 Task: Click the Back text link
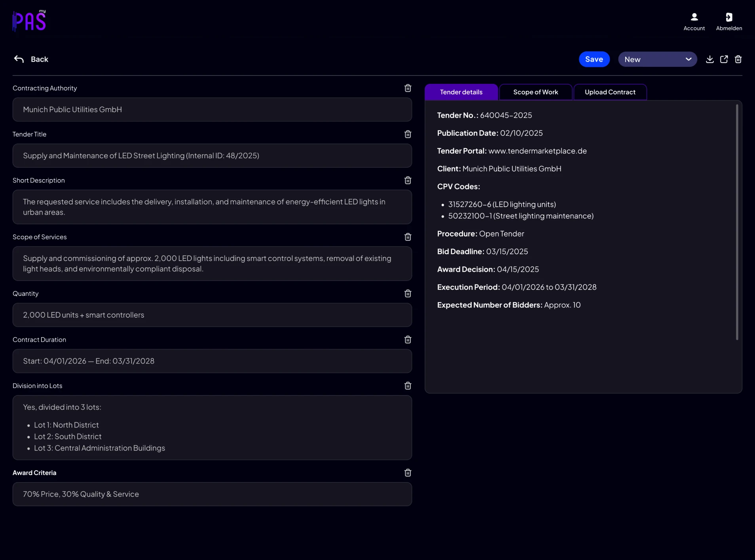[x=40, y=59]
